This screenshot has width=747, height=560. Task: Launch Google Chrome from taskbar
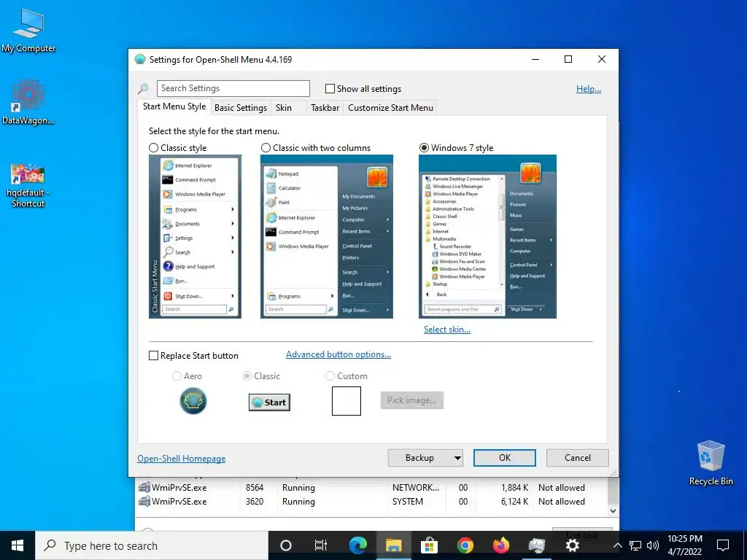(465, 545)
